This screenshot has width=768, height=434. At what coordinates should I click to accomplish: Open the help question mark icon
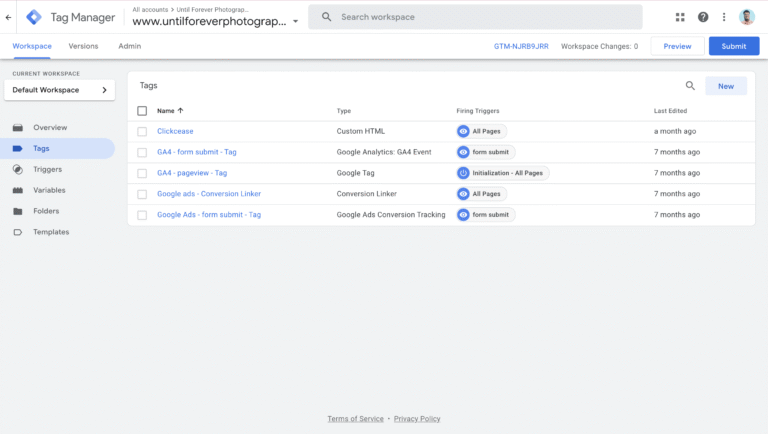703,17
